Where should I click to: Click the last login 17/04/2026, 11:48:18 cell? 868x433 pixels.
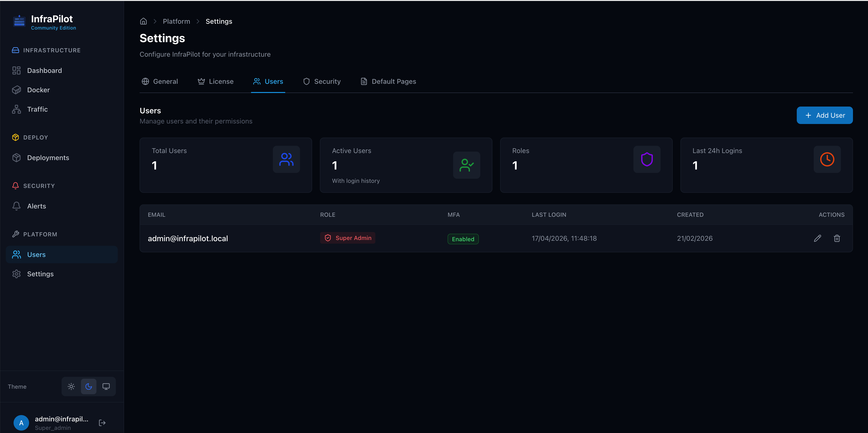click(564, 238)
